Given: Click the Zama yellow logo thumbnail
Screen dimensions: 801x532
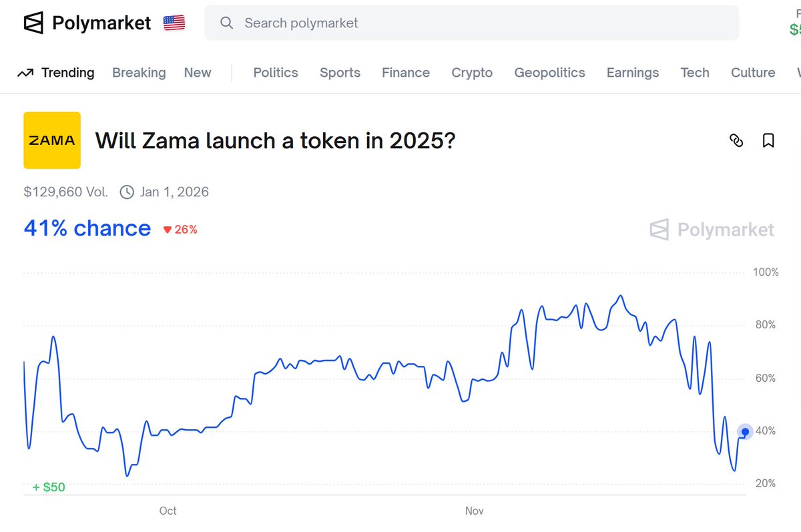Looking at the screenshot, I should click(52, 140).
